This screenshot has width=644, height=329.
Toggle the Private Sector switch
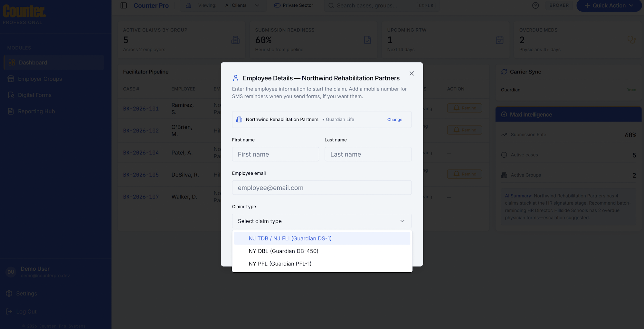coord(277,5)
